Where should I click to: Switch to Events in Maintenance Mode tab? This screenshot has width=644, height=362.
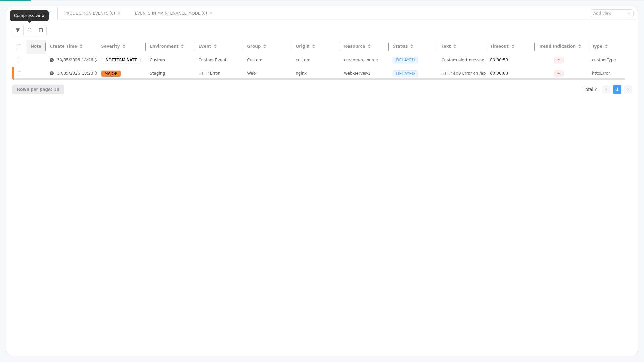[171, 13]
